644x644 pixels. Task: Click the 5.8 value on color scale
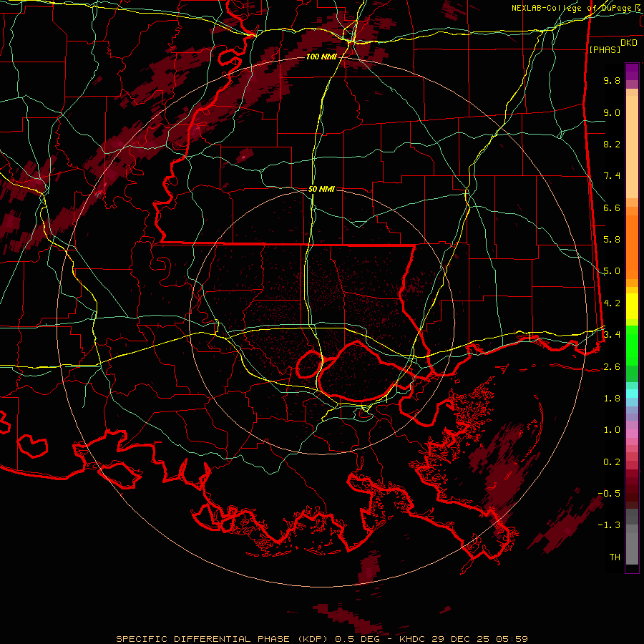click(x=612, y=240)
